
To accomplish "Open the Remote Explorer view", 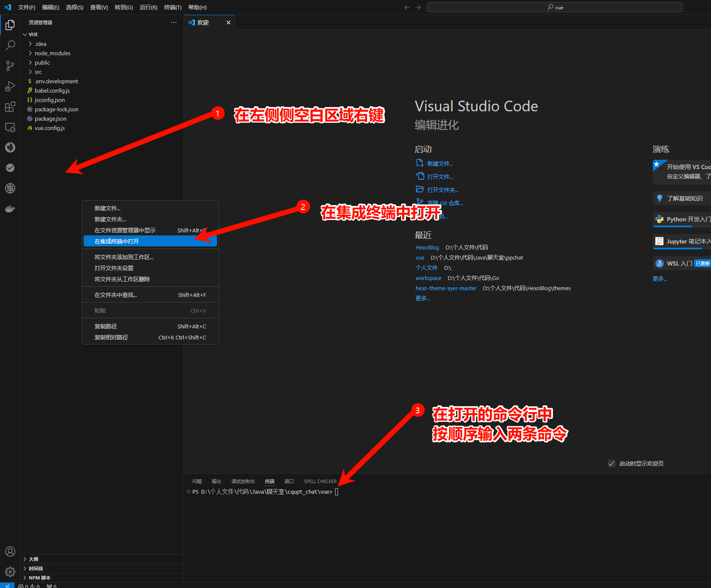I will (x=10, y=127).
